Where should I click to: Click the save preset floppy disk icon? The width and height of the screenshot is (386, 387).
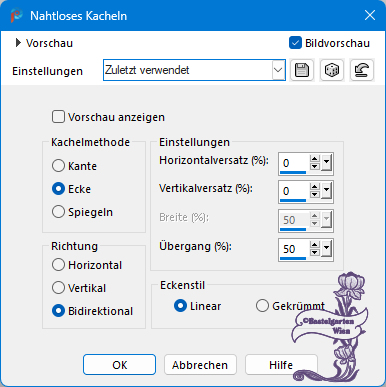pyautogui.click(x=302, y=70)
